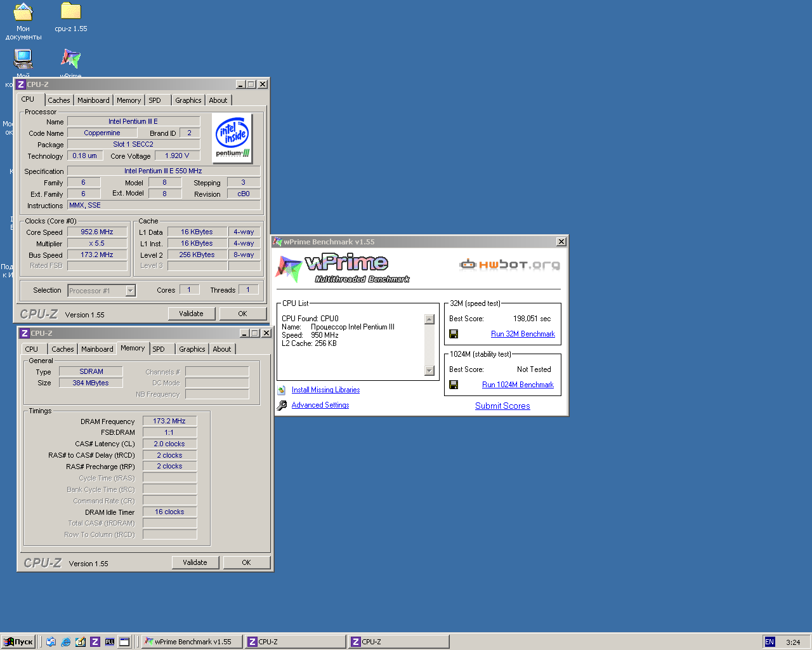Close the wPrime Benchmark window
The image size is (812, 650).
point(561,242)
